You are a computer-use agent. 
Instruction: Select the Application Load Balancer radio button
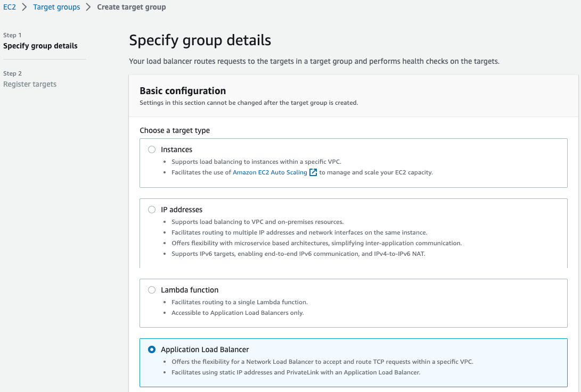click(x=152, y=349)
